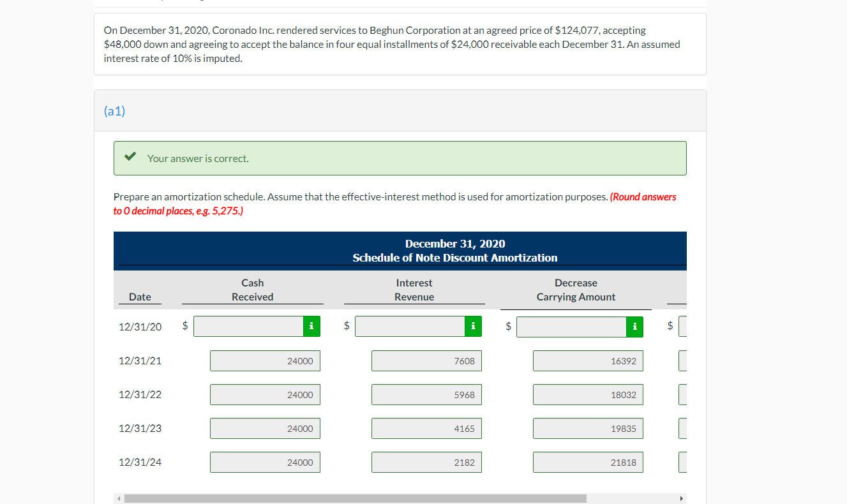Select the Cash Received field showing 24000 for 12/31/21
Screen dimensions: 847x504
(265, 360)
